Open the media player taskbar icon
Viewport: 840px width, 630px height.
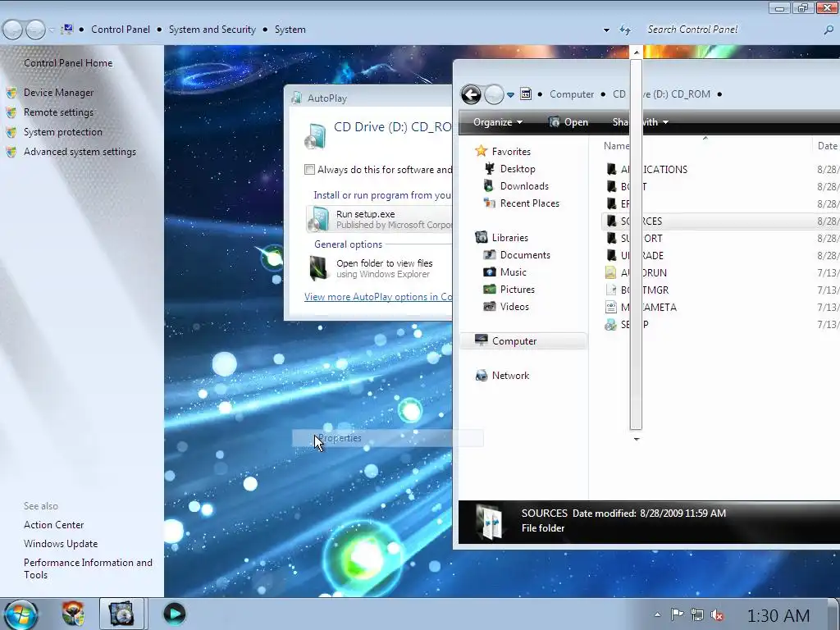coord(174,614)
